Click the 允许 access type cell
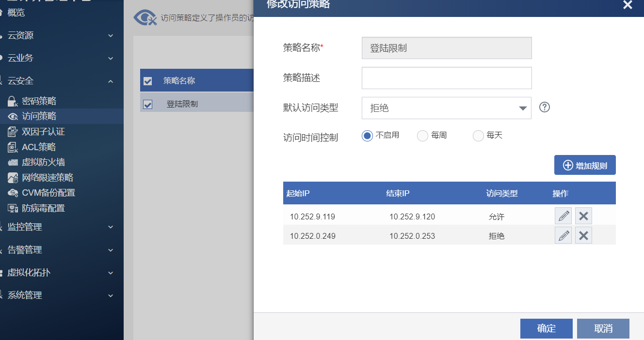This screenshot has height=340, width=644. pyautogui.click(x=497, y=216)
